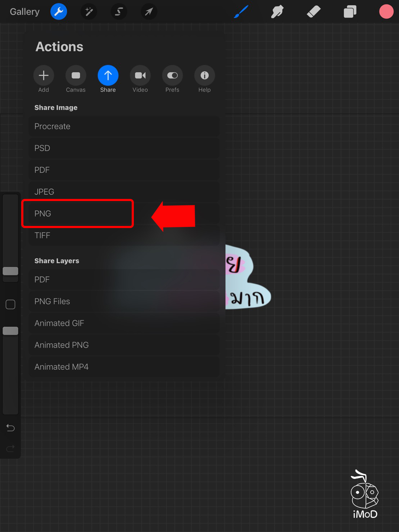Share image as JPEG

[124, 192]
